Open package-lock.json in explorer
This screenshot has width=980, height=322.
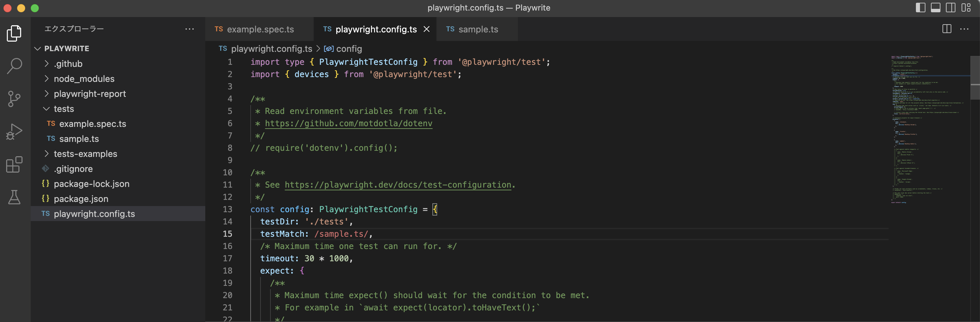[118, 184]
